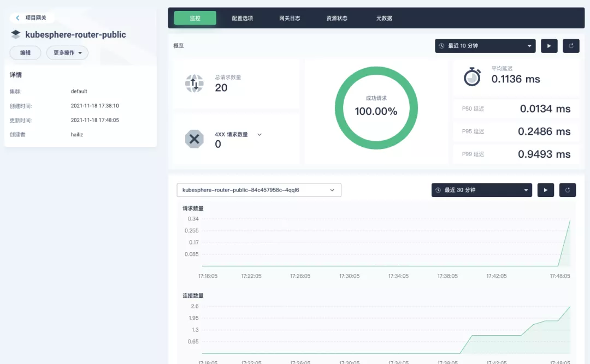Click the 2.6 axis value on 连接数量 chart
Screen dimensions: 590x364
click(x=194, y=306)
